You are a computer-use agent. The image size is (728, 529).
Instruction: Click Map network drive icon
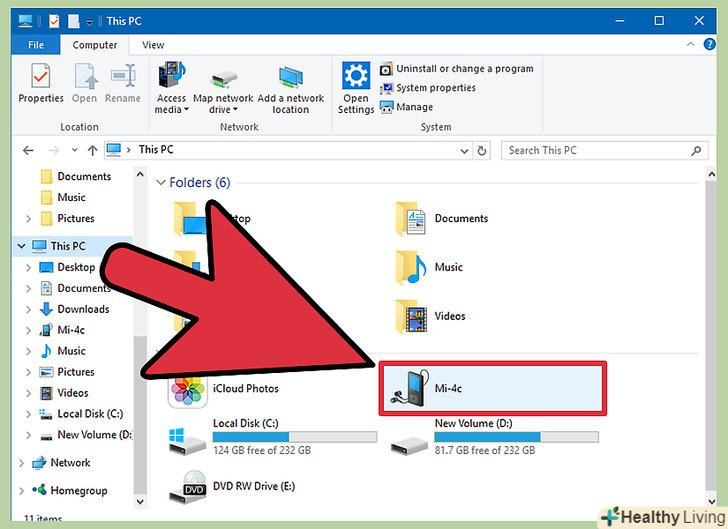pyautogui.click(x=223, y=80)
